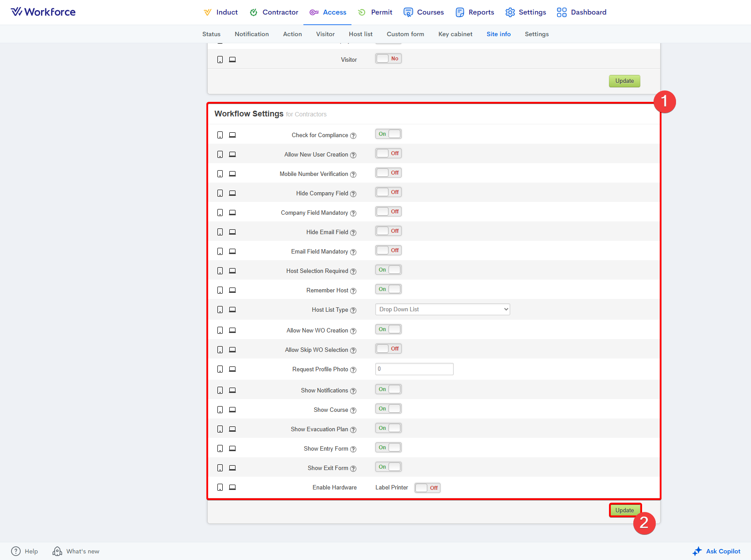Click the Update button under Visitor row
This screenshot has width=751, height=560.
click(624, 81)
